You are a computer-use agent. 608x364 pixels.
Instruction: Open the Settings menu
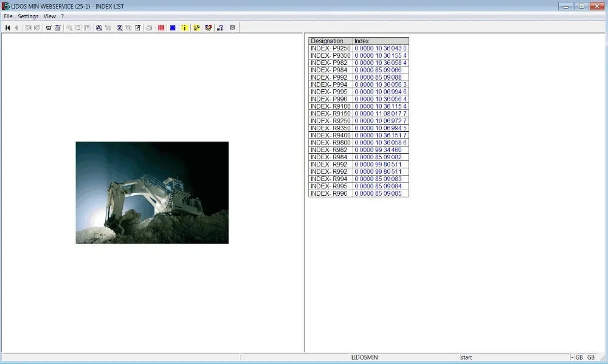pyautogui.click(x=28, y=16)
